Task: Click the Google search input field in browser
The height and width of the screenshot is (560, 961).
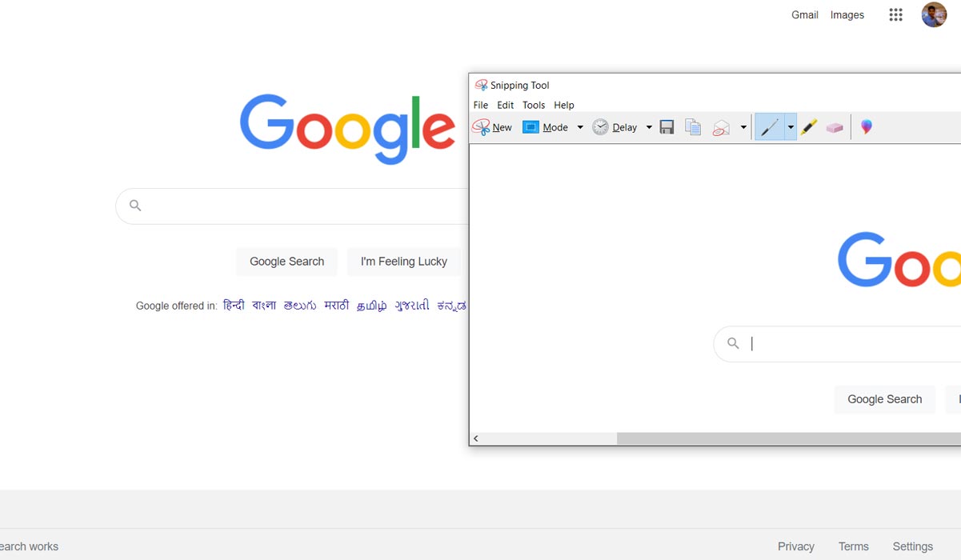Action: point(292,206)
